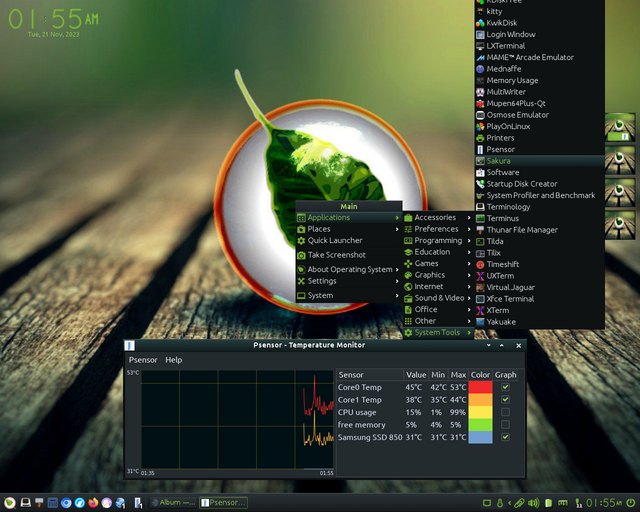Click the Sensor column header

click(369, 375)
